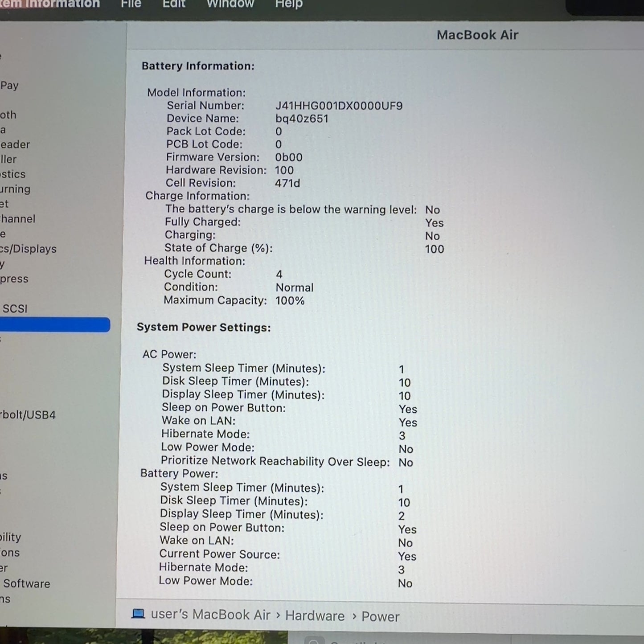Click AC Power's Display Sleep Timer label

[x=243, y=394]
